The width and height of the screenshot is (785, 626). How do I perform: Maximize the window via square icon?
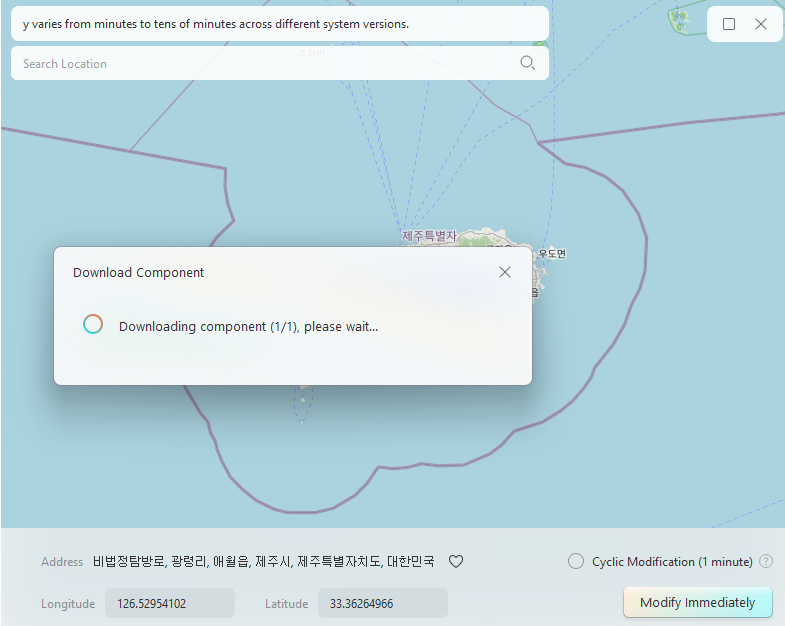pyautogui.click(x=729, y=24)
